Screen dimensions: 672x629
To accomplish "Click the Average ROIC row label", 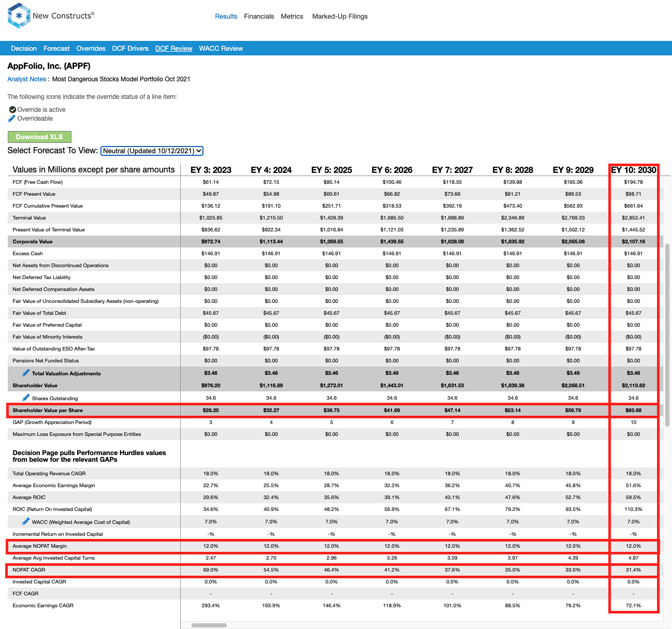I will [x=29, y=498].
